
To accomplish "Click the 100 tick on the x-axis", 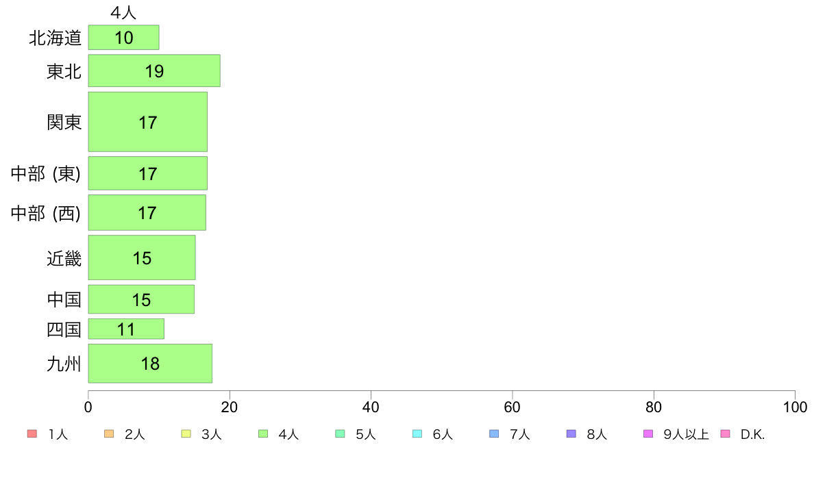I will [x=795, y=407].
